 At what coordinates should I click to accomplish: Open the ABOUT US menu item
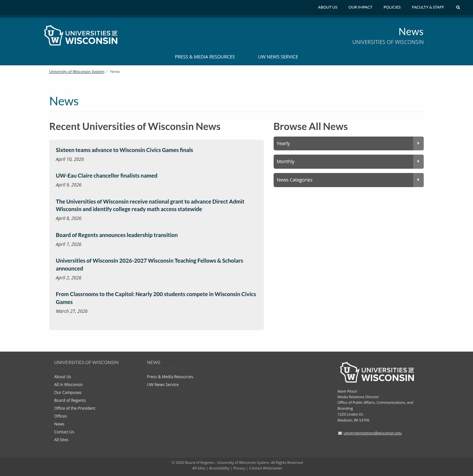(x=327, y=7)
